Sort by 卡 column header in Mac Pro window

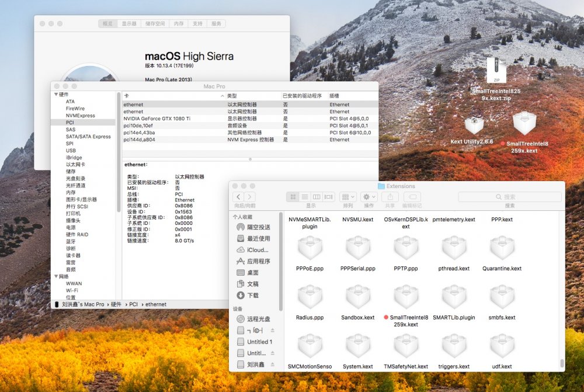(x=173, y=96)
